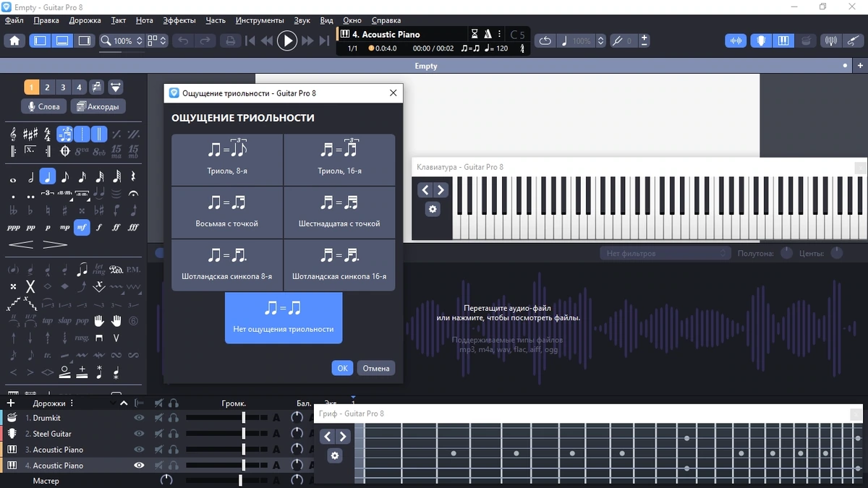The height and width of the screenshot is (488, 868).
Task: Apply the let ring effect
Action: click(99, 270)
